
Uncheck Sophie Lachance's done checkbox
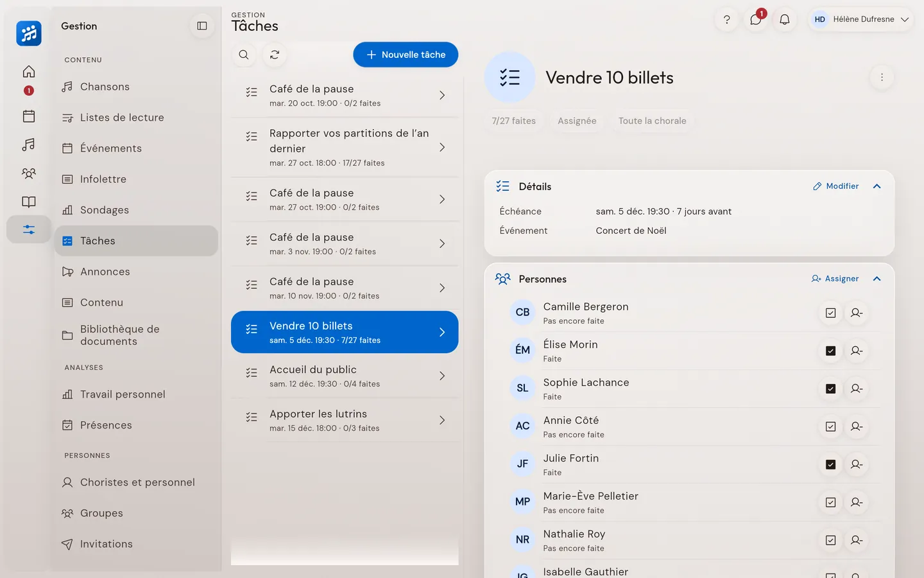point(831,389)
